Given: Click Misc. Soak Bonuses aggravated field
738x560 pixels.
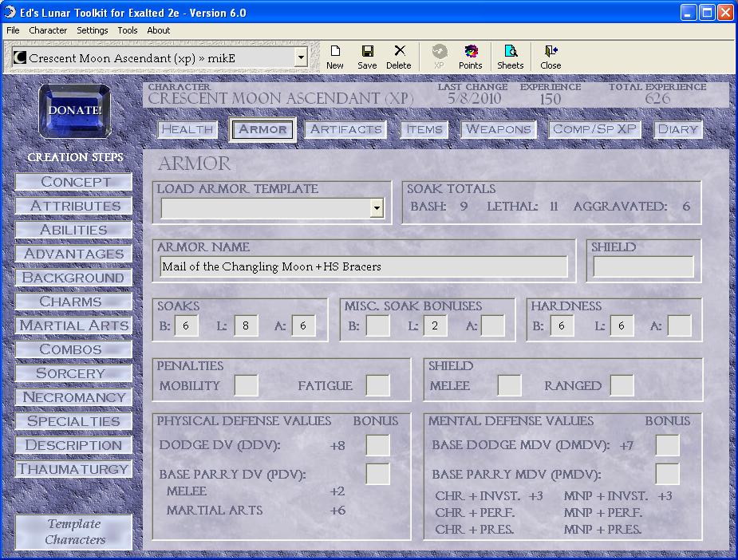Looking at the screenshot, I should [x=493, y=325].
